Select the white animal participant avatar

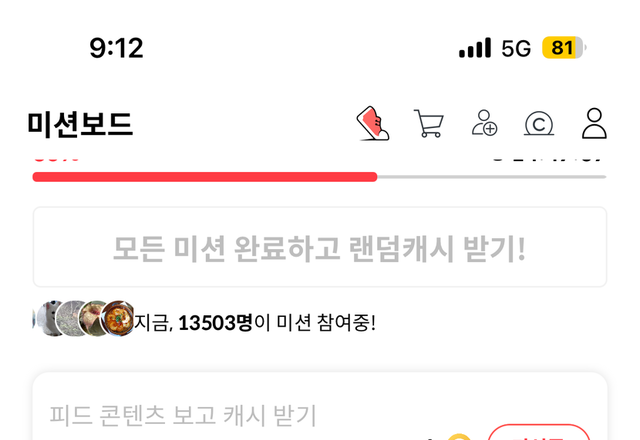pyautogui.click(x=49, y=319)
